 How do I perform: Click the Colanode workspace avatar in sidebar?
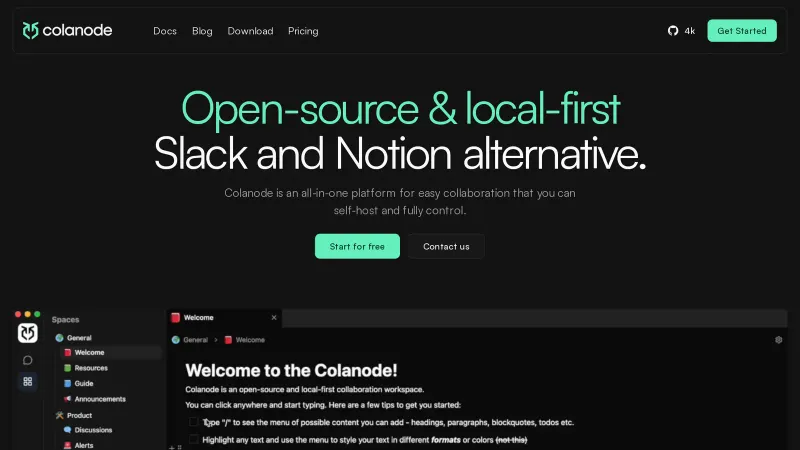point(28,333)
